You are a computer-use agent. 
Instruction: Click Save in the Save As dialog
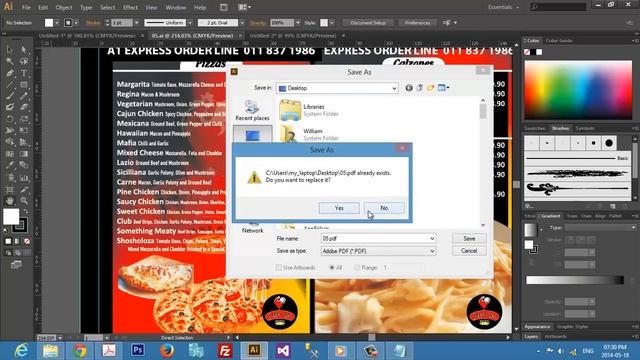469,238
